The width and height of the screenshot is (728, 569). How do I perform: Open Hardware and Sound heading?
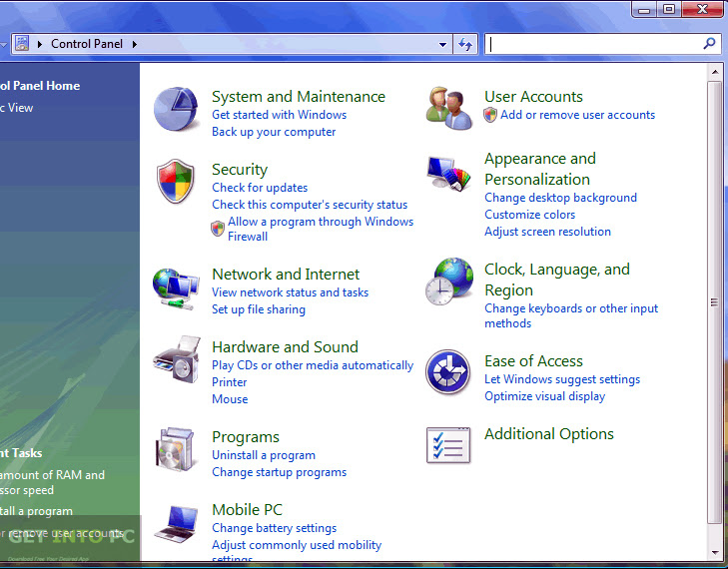pyautogui.click(x=285, y=347)
